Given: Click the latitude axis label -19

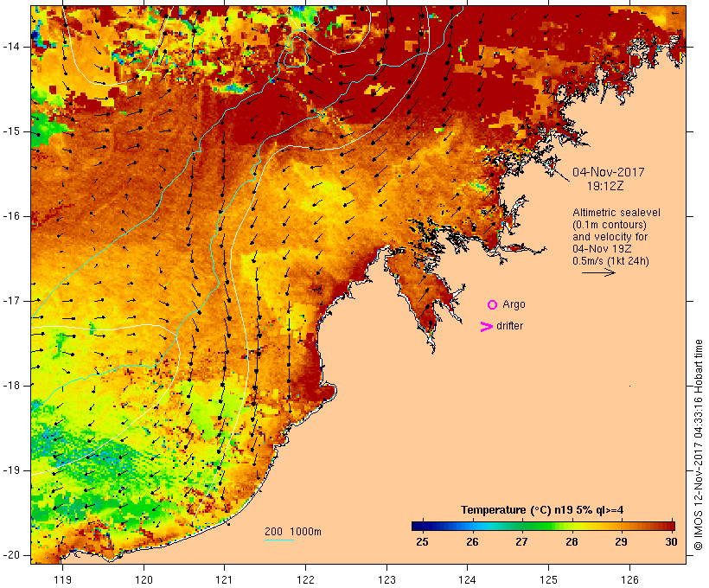Looking at the screenshot, I should 11,470.
